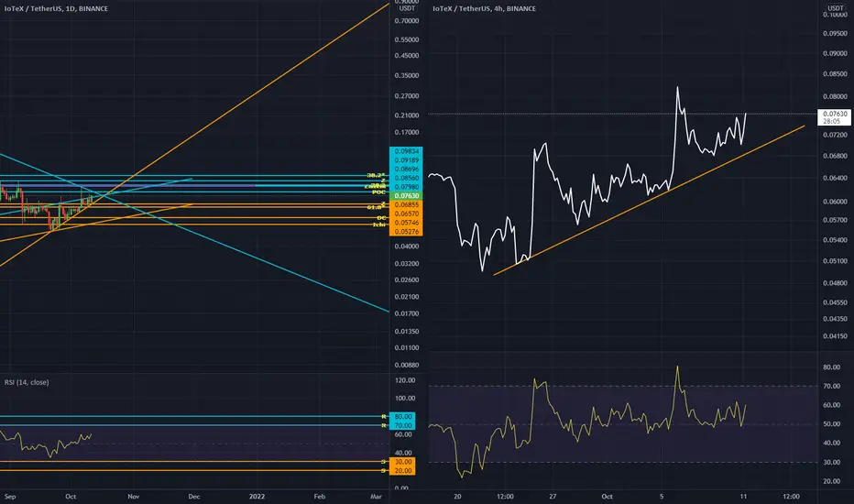The width and height of the screenshot is (854, 504).
Task: Click the yellow 61.8 Fibonacci label
Action: tap(375, 208)
